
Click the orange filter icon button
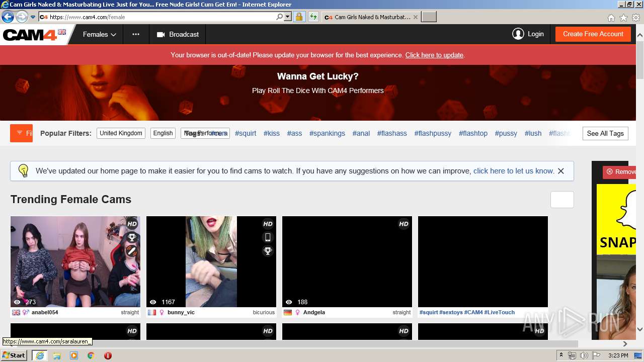coord(21,133)
